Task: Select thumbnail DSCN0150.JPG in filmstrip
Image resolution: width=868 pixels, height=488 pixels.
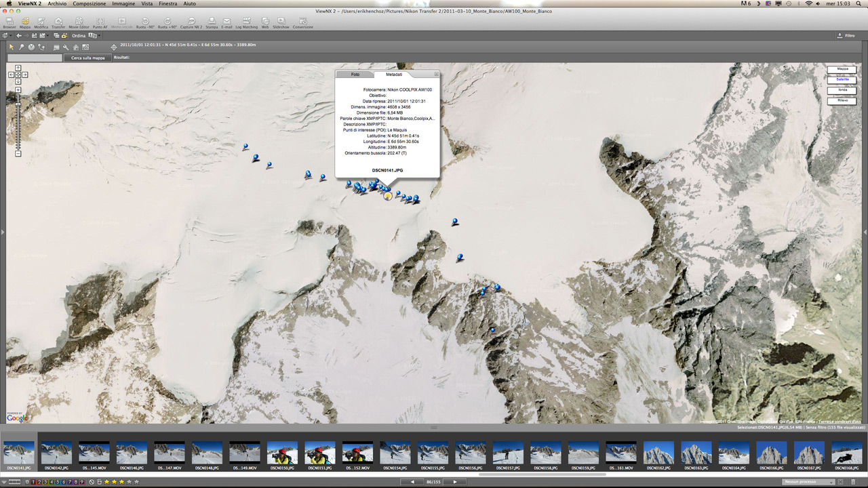Action: tap(282, 453)
